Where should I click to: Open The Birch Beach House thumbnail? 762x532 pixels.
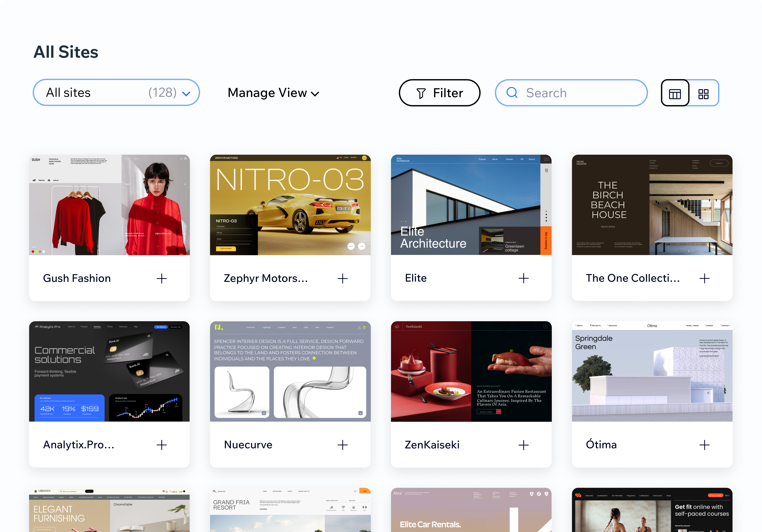pyautogui.click(x=652, y=205)
